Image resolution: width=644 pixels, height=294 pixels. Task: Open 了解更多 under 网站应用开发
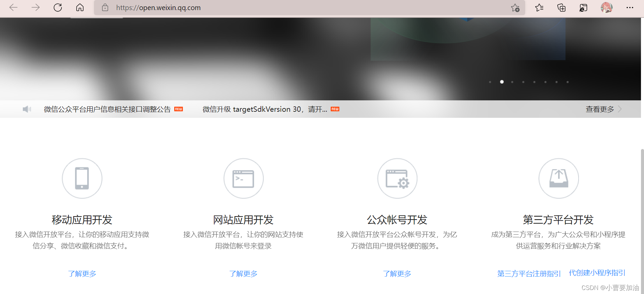click(243, 274)
